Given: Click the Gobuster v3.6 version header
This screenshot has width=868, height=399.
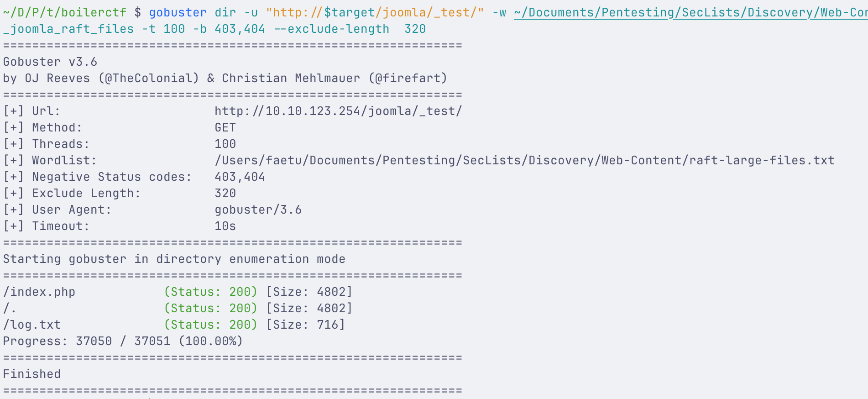Looking at the screenshot, I should click(50, 62).
